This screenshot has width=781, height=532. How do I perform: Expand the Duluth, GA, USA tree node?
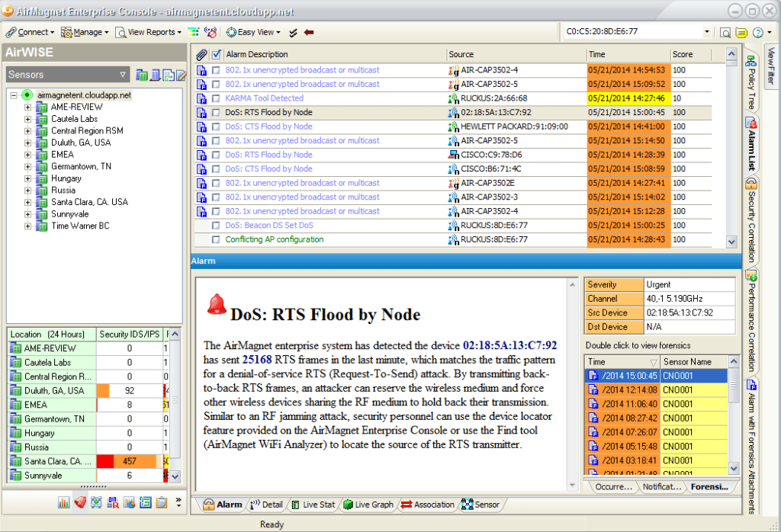pyautogui.click(x=28, y=143)
